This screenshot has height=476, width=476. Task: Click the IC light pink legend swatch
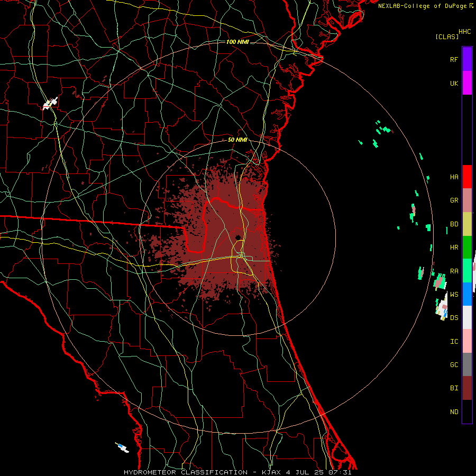pyautogui.click(x=467, y=341)
